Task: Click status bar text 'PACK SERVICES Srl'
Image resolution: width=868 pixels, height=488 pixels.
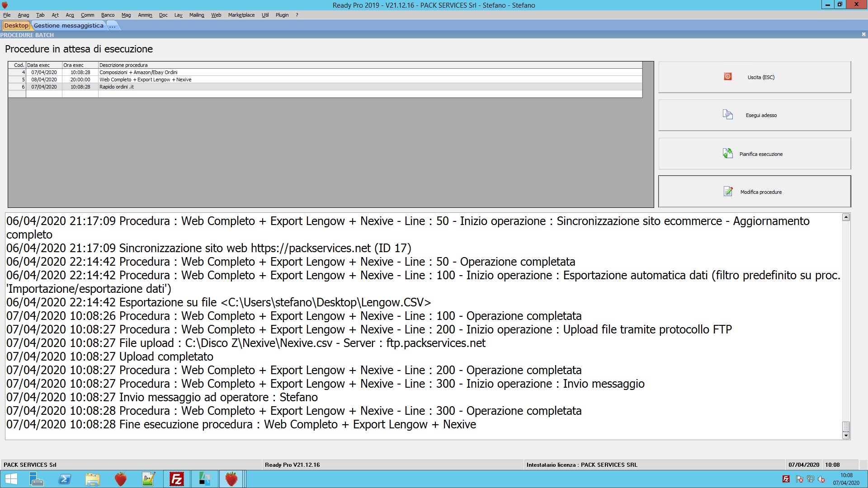Action: click(x=30, y=465)
